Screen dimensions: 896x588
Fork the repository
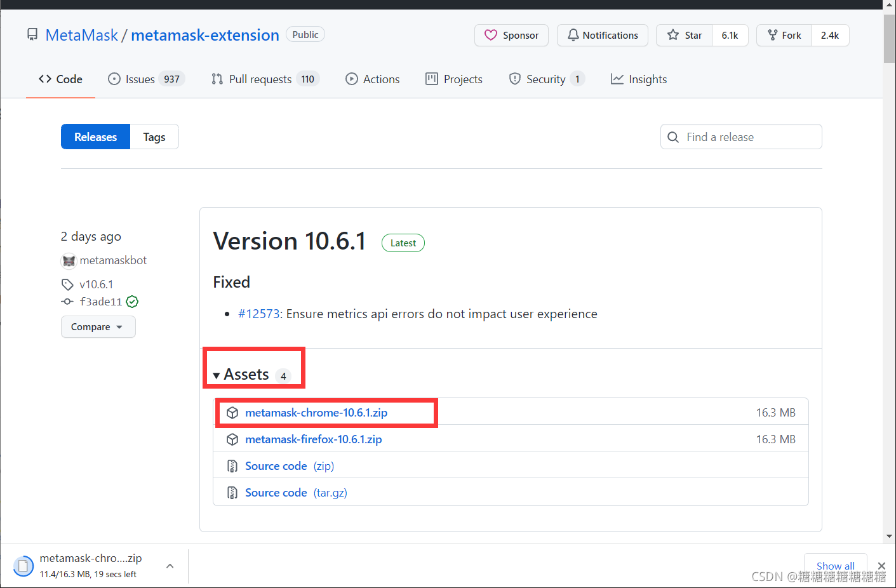click(784, 35)
